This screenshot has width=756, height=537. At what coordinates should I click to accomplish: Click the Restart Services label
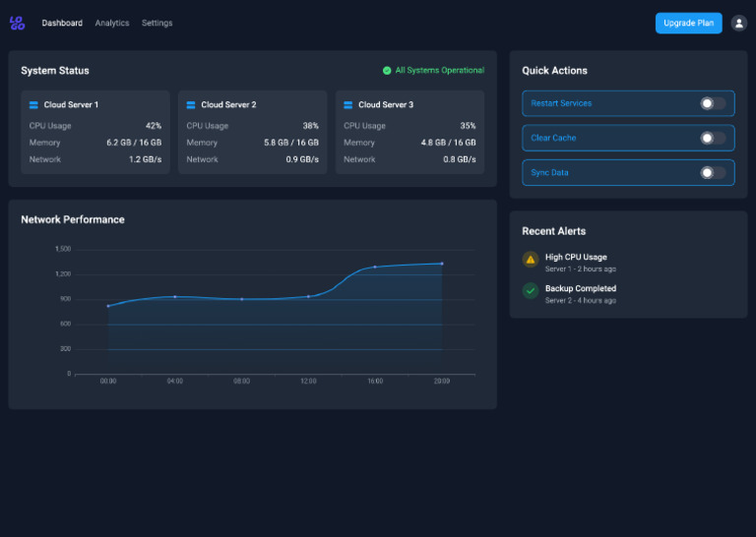(561, 103)
